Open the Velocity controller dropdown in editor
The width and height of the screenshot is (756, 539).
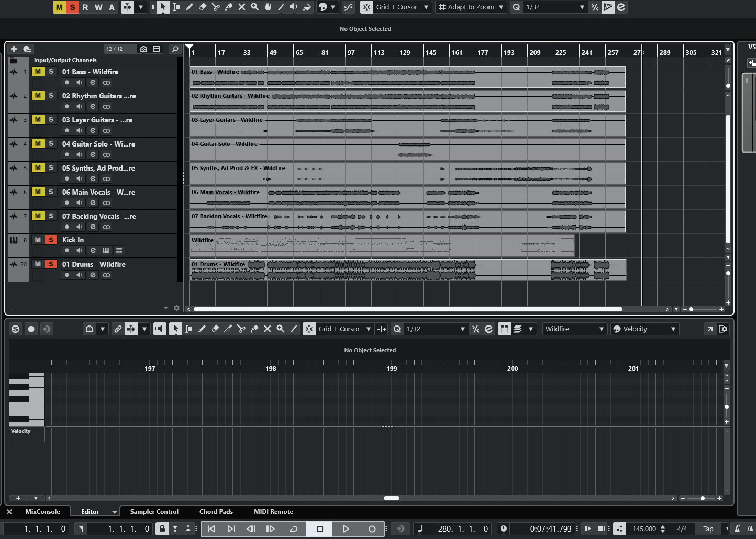(645, 329)
